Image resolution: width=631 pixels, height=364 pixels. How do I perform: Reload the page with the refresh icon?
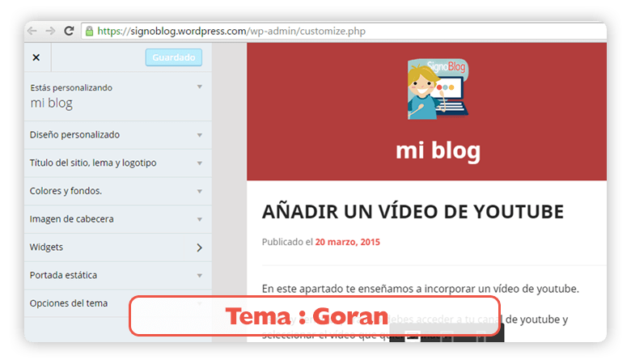pos(70,31)
